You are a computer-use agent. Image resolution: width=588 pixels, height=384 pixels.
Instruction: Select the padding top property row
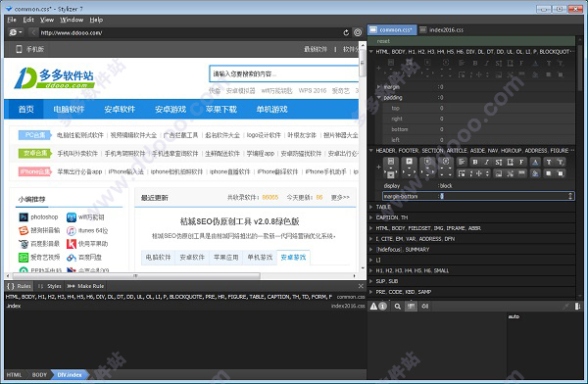point(478,108)
